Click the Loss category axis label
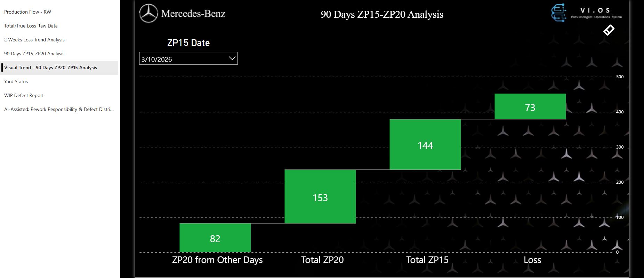 pyautogui.click(x=532, y=260)
